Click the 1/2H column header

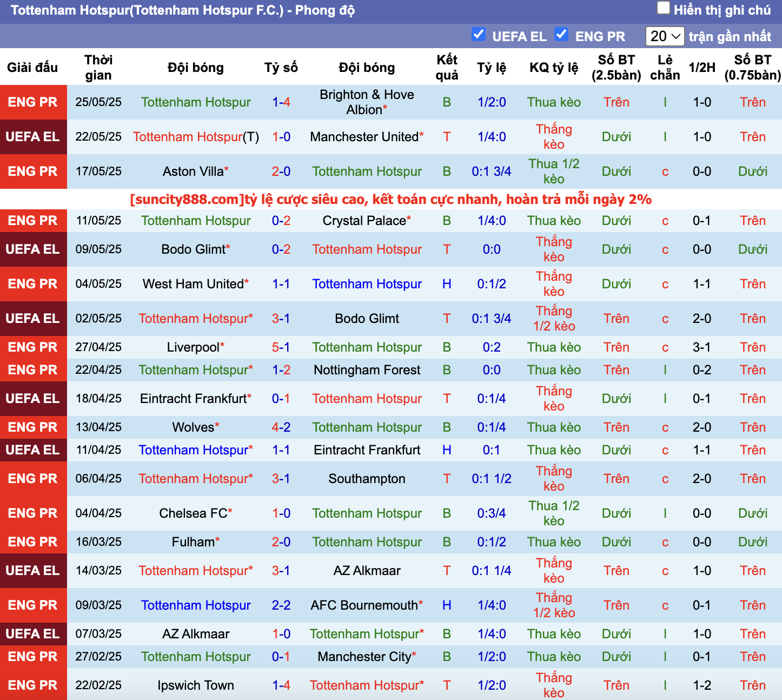pyautogui.click(x=702, y=68)
